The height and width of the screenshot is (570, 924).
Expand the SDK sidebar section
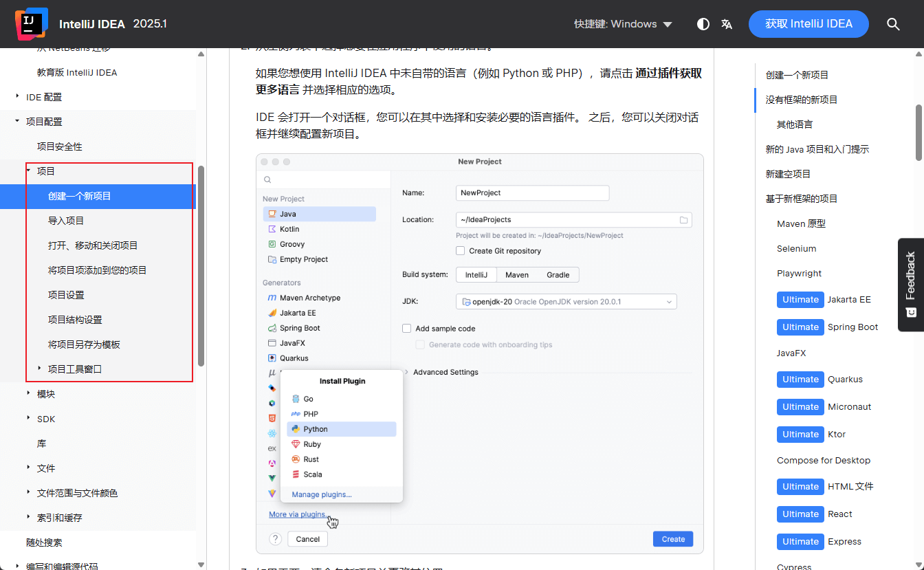(x=29, y=419)
